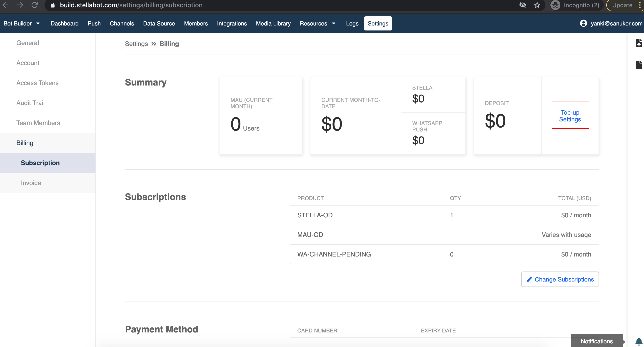Reload the page in the browser
Screen dimensions: 644x347
pyautogui.click(x=35, y=5)
